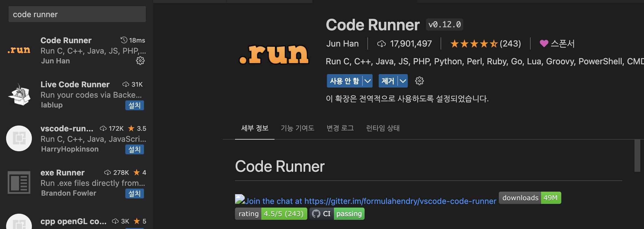644x229 pixels.
Task: Switch to the 런타임 상태 tab
Action: pos(383,128)
